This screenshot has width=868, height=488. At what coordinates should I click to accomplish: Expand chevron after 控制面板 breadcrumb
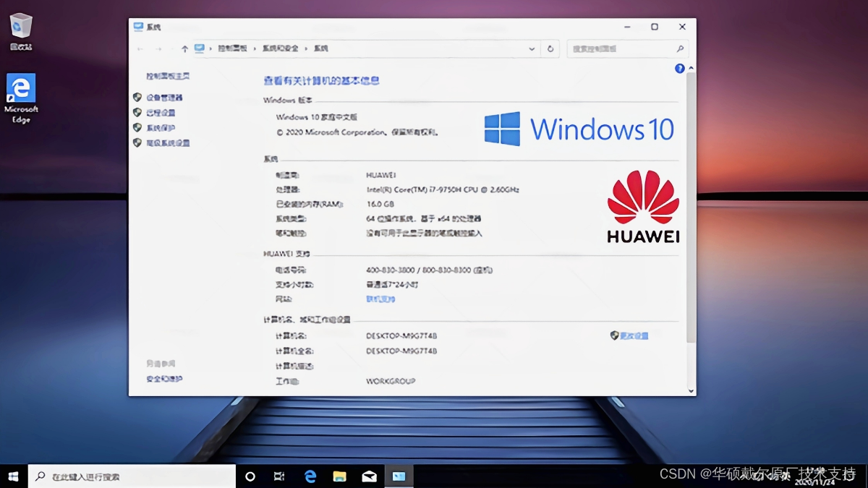[x=255, y=48]
